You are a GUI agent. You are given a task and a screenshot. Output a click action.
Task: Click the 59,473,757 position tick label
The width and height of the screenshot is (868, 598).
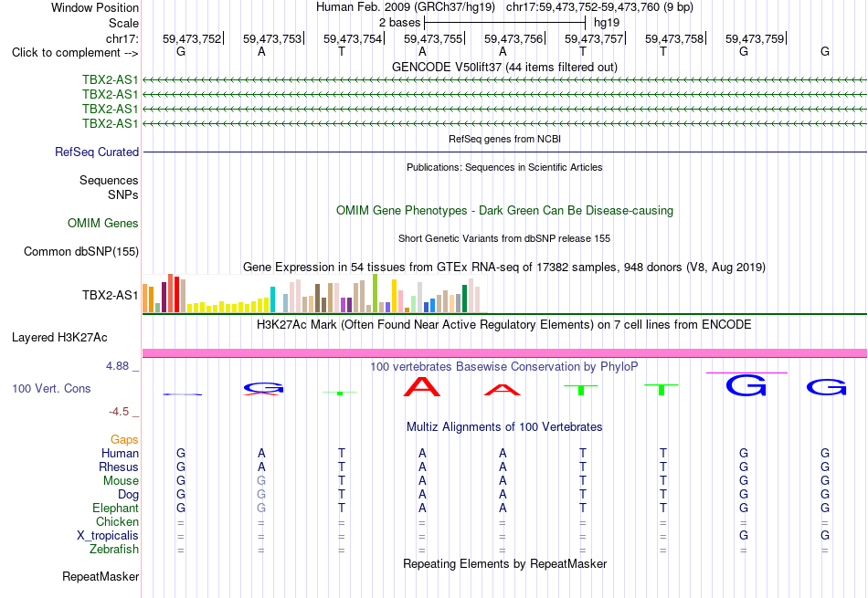point(594,38)
